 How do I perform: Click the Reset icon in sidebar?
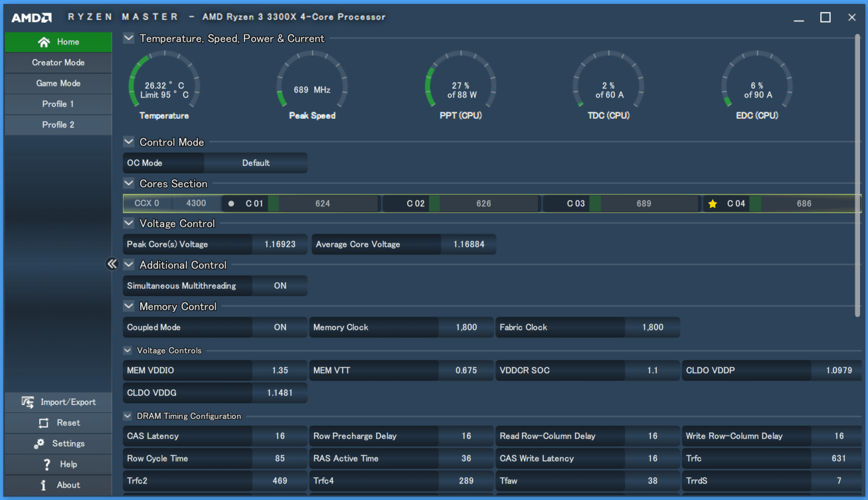44,423
